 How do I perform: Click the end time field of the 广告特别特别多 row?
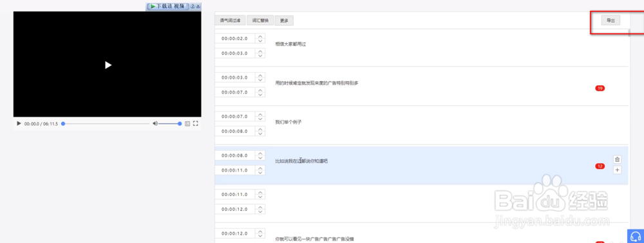tap(235, 93)
